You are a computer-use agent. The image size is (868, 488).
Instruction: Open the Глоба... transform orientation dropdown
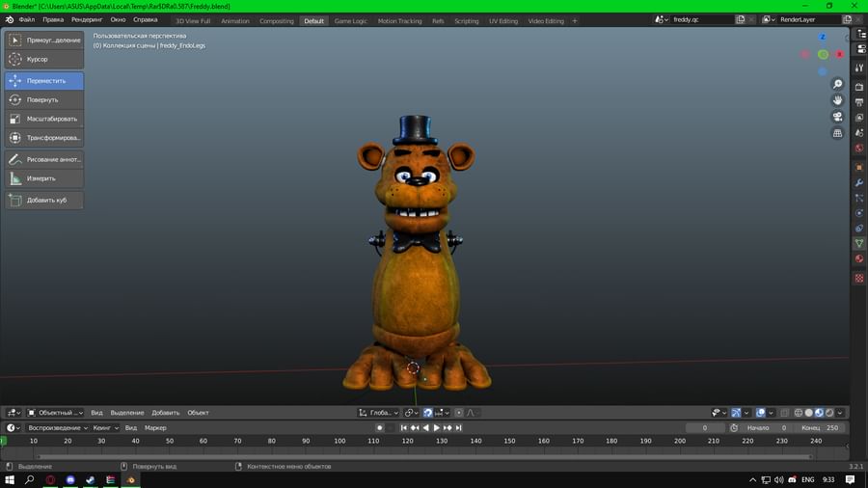379,413
